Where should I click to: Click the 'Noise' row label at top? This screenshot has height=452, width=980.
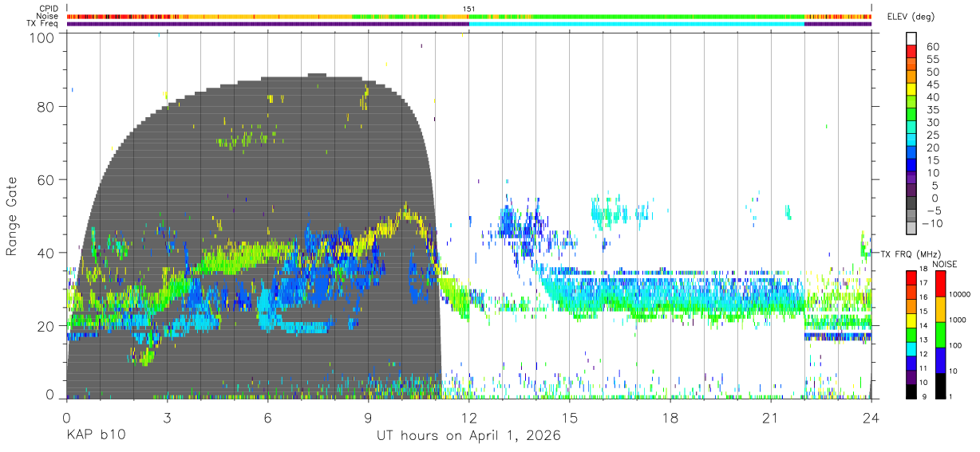coord(49,16)
